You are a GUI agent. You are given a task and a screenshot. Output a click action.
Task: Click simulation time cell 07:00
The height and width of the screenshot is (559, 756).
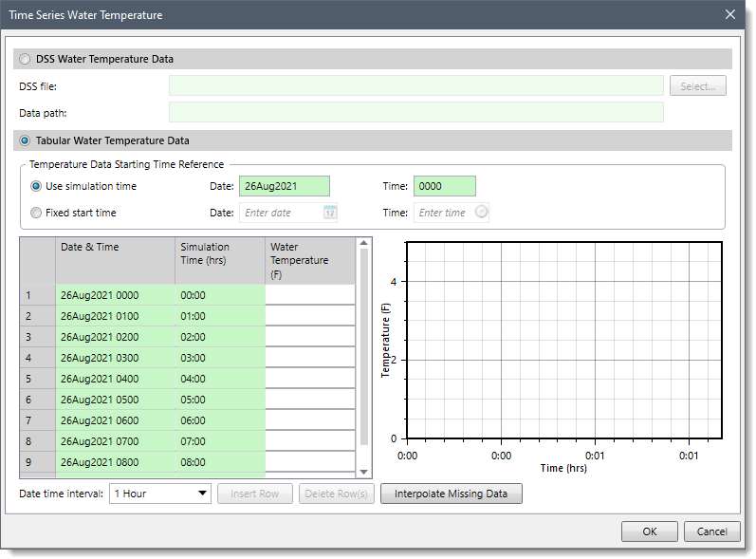click(x=220, y=441)
